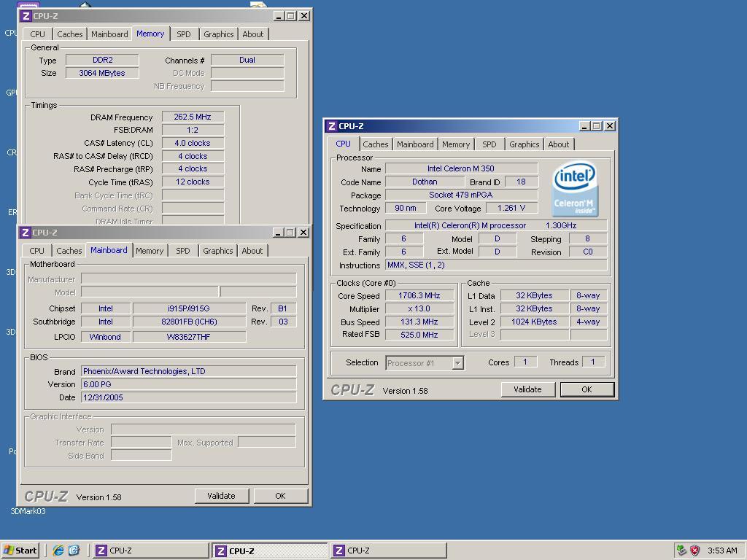Click DRAM Frequency value 262.5 MHz

click(x=193, y=117)
